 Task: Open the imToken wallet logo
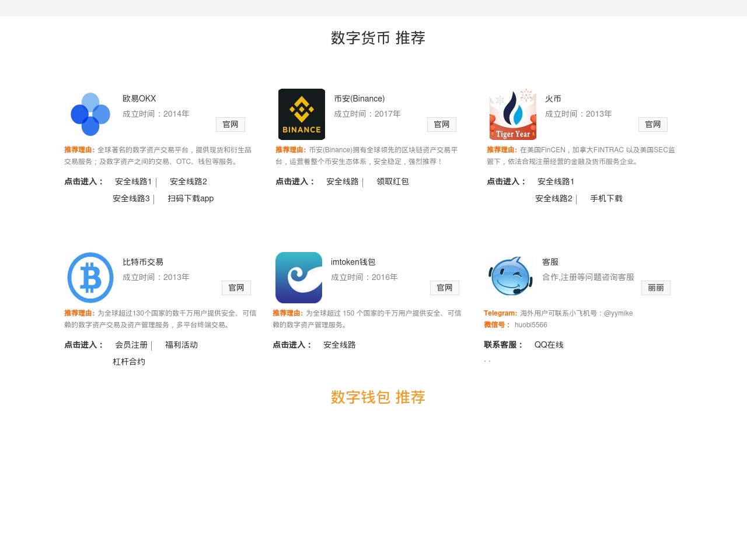[299, 278]
